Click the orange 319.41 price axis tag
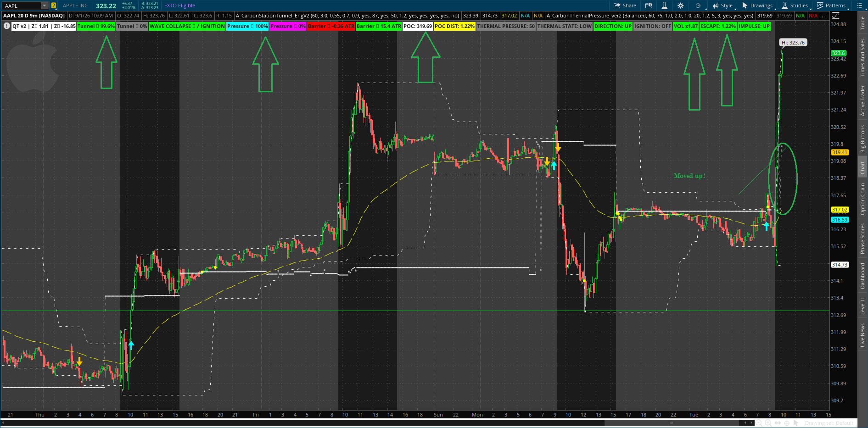The height and width of the screenshot is (428, 868). coord(840,152)
